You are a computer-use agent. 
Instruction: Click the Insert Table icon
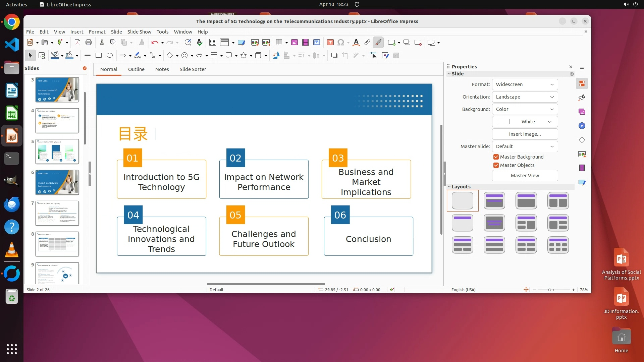pos(279,43)
